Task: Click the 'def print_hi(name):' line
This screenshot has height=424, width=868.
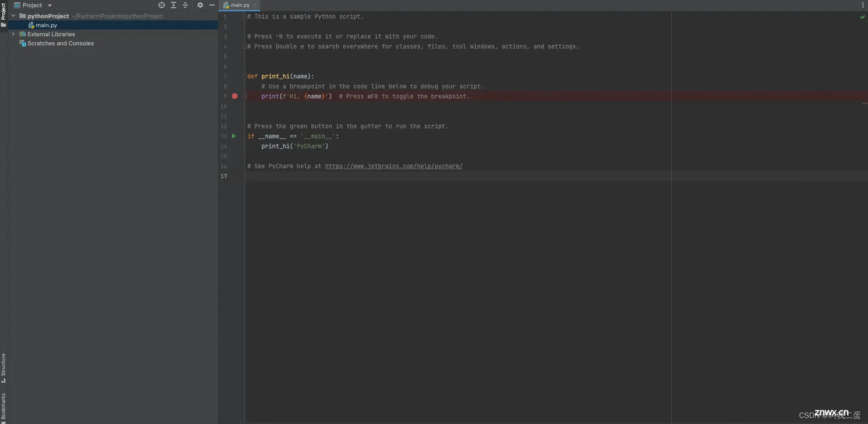Action: (280, 77)
